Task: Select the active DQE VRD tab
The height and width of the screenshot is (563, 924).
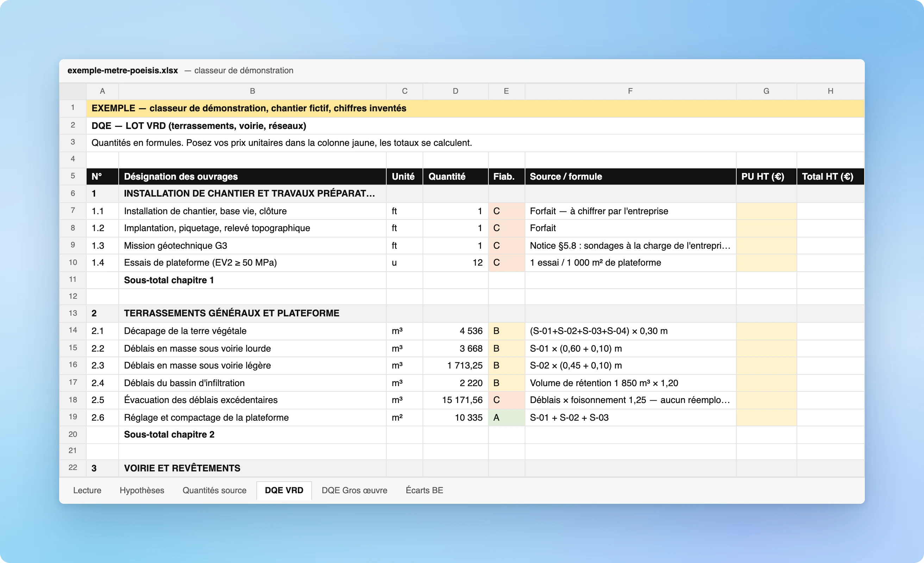Action: click(284, 490)
